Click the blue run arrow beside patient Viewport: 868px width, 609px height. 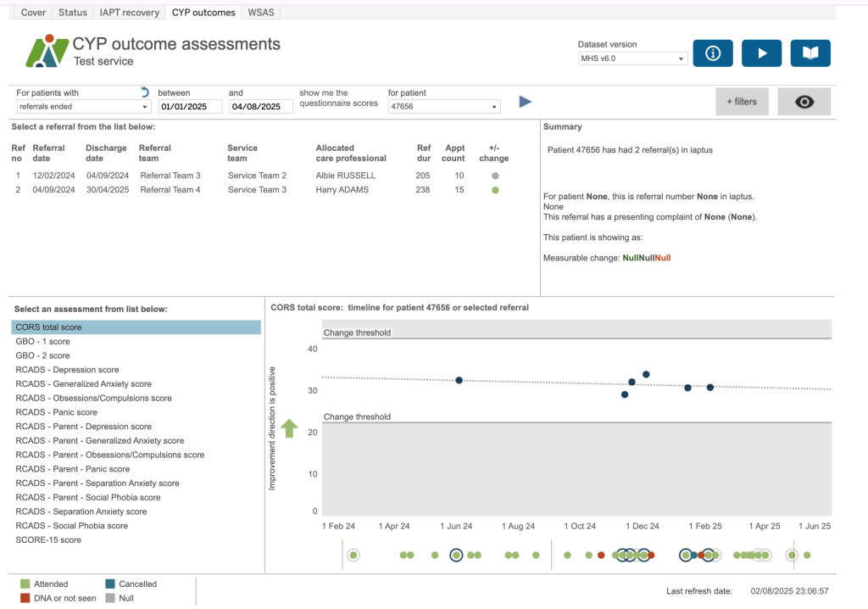click(526, 102)
